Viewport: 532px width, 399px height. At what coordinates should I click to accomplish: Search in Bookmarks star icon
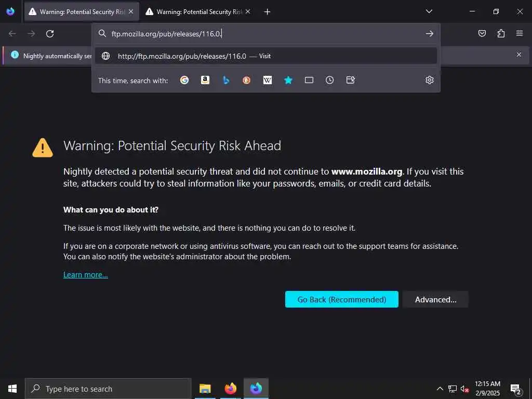(288, 80)
